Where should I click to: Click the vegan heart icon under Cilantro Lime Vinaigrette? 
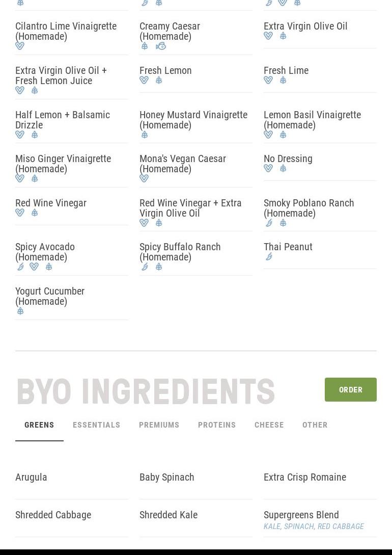click(x=20, y=46)
